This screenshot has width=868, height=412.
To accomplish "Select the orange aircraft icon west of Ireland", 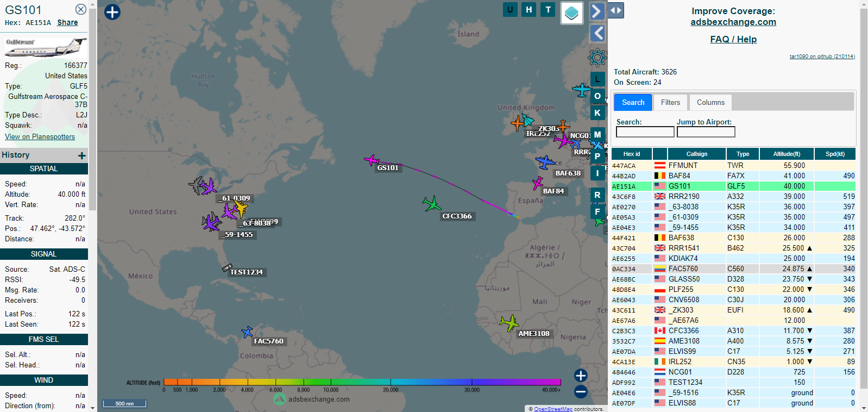I will 518,123.
